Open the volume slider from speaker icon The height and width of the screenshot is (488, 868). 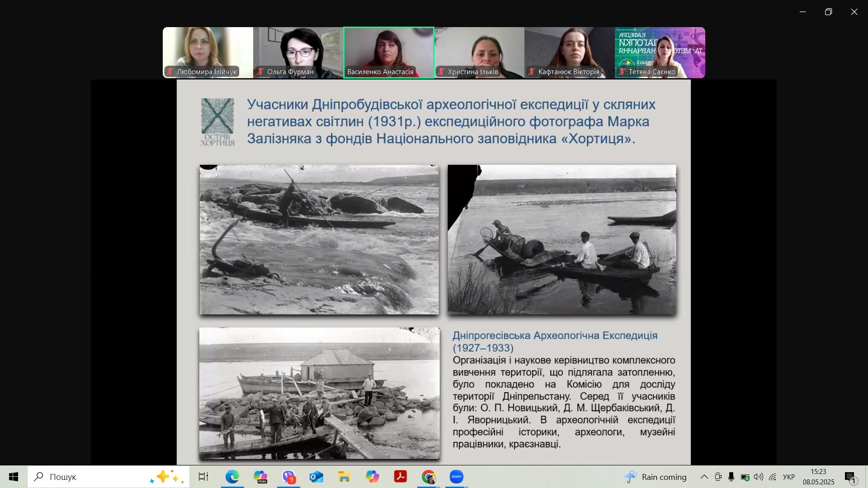[758, 477]
